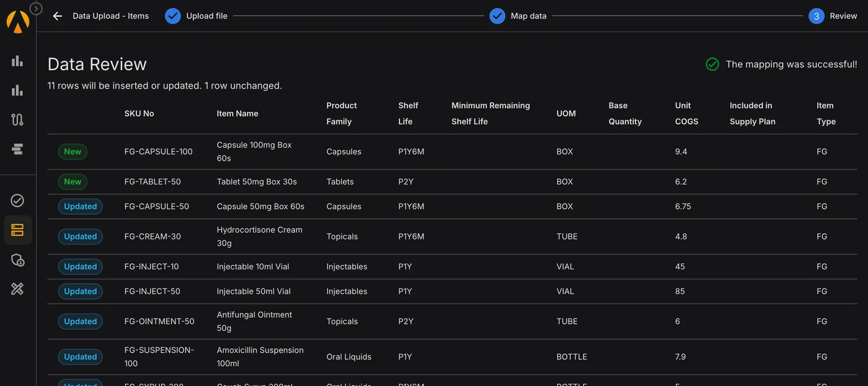Click item name Capsule 50mg Box 60s

(x=260, y=207)
